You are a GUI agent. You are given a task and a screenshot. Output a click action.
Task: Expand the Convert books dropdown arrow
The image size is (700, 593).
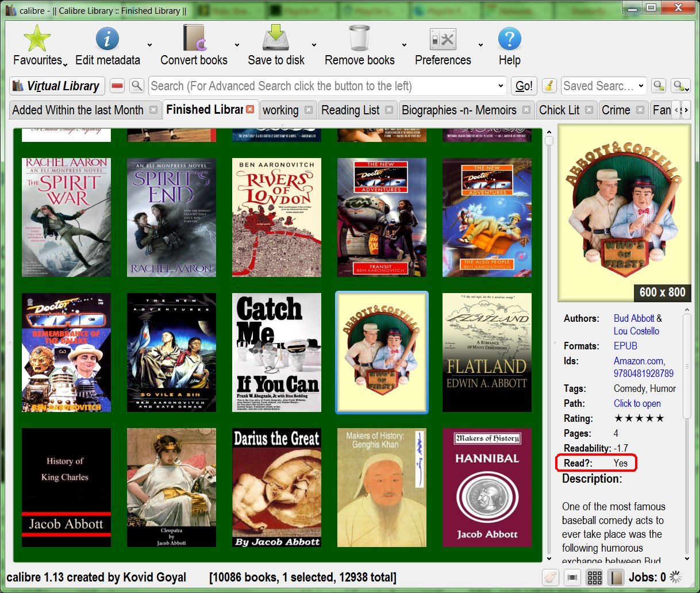pos(237,45)
